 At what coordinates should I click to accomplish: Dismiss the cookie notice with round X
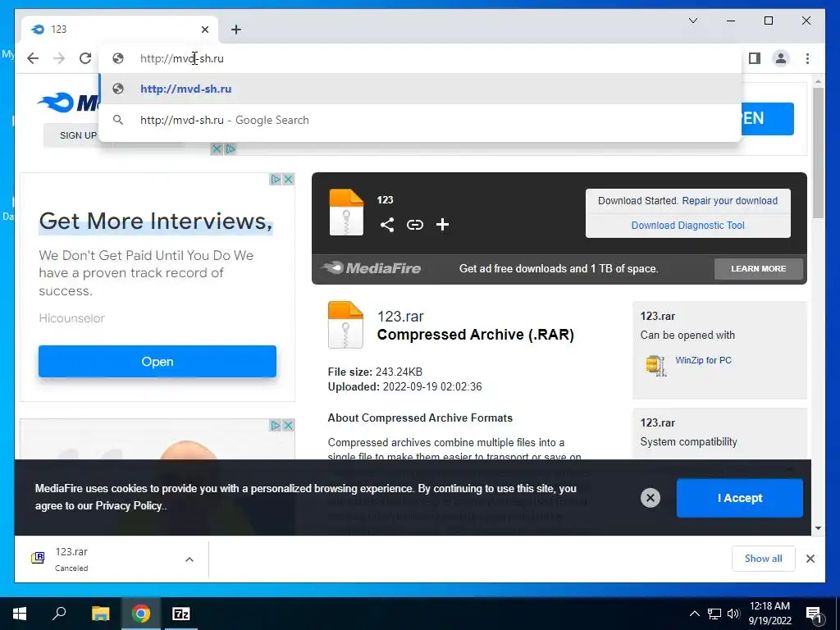(x=651, y=498)
